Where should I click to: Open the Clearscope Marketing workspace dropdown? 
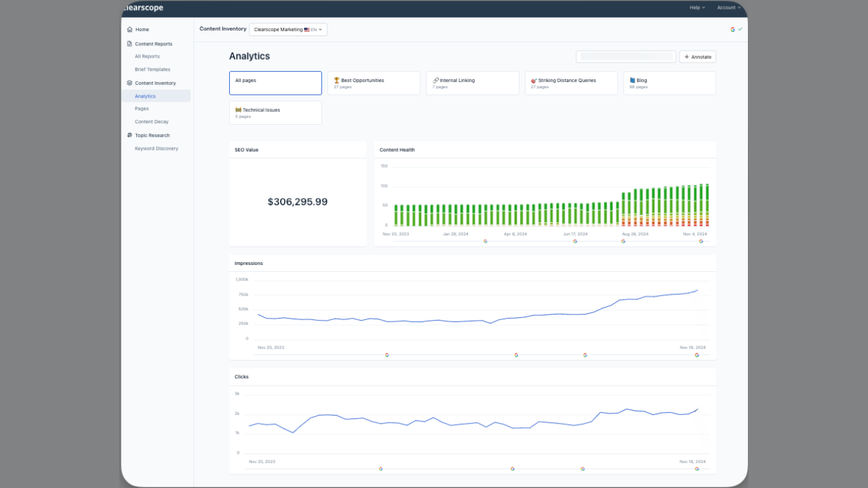288,30
